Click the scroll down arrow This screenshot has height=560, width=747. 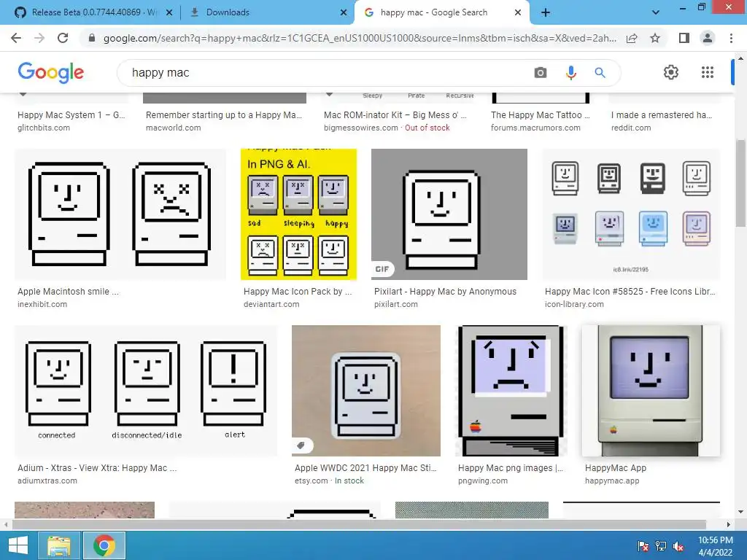click(x=741, y=513)
